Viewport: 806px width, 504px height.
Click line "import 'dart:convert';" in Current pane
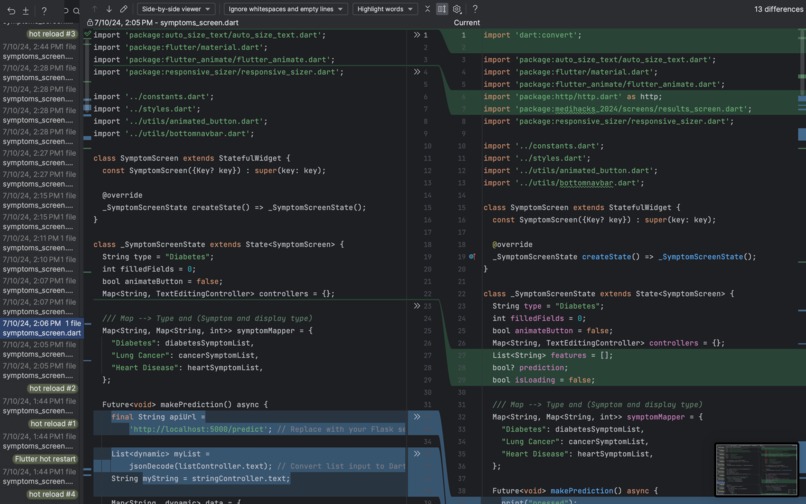[532, 35]
